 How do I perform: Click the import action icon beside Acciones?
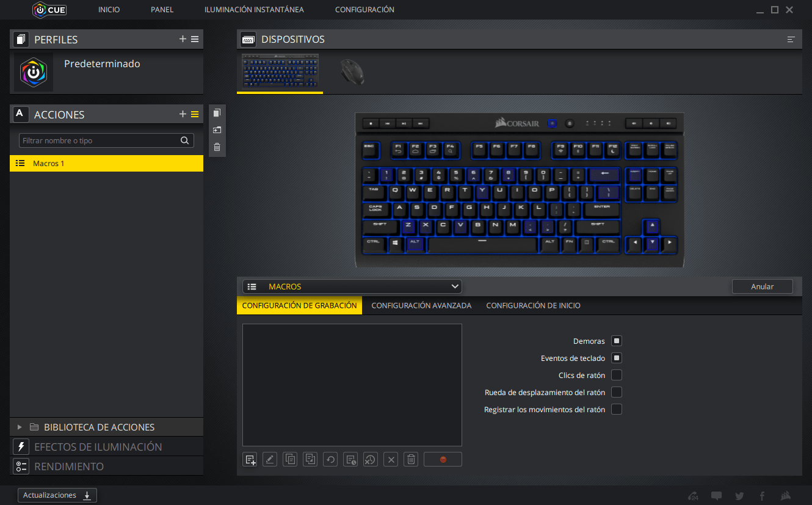pos(217,129)
